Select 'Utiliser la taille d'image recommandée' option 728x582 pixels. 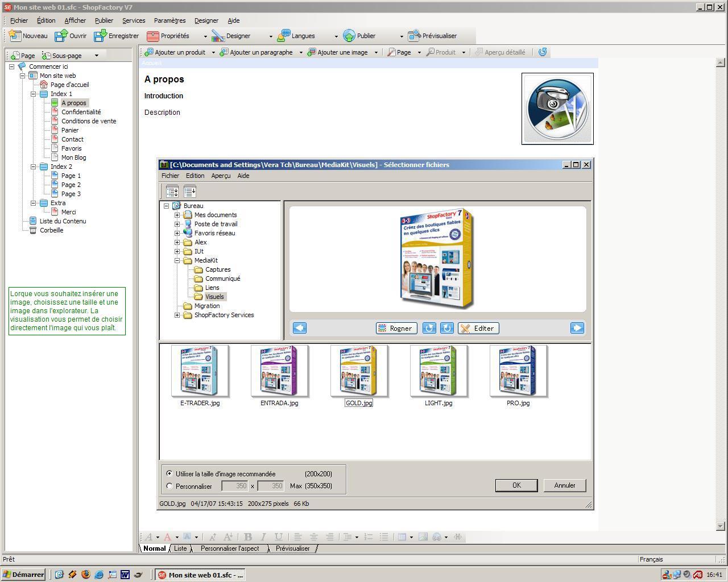coord(169,473)
